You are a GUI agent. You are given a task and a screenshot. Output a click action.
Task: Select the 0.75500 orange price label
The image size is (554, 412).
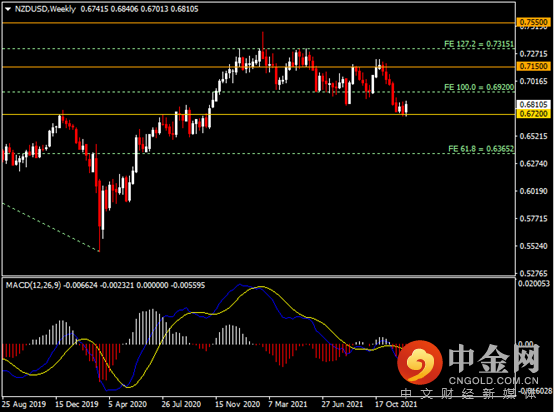pos(534,22)
